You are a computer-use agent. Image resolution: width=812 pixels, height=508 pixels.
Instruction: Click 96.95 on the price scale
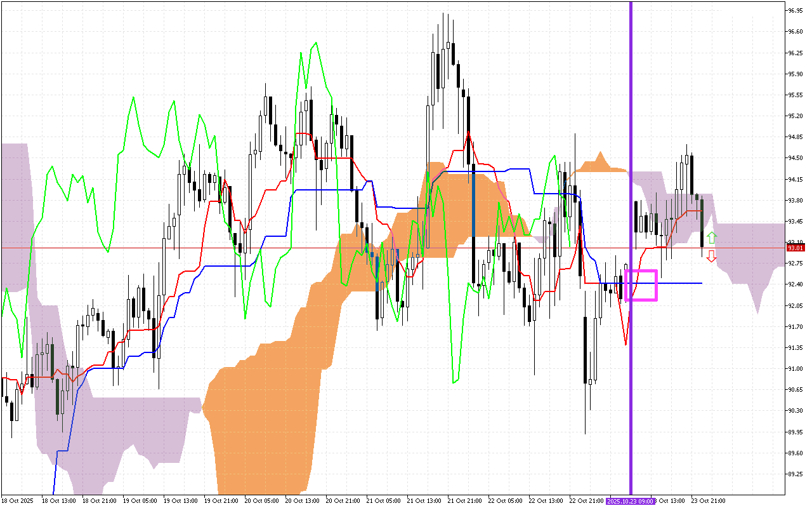click(x=796, y=11)
